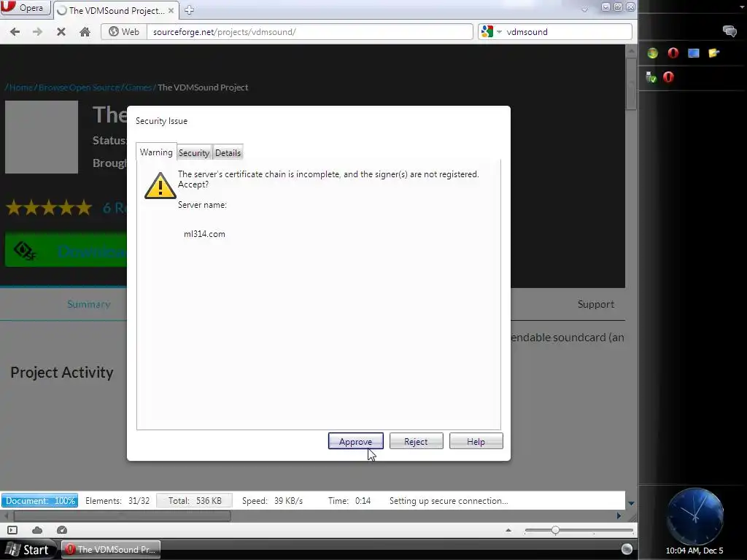The image size is (747, 560).
Task: Click the yellow note sidebar icon
Action: point(713,52)
